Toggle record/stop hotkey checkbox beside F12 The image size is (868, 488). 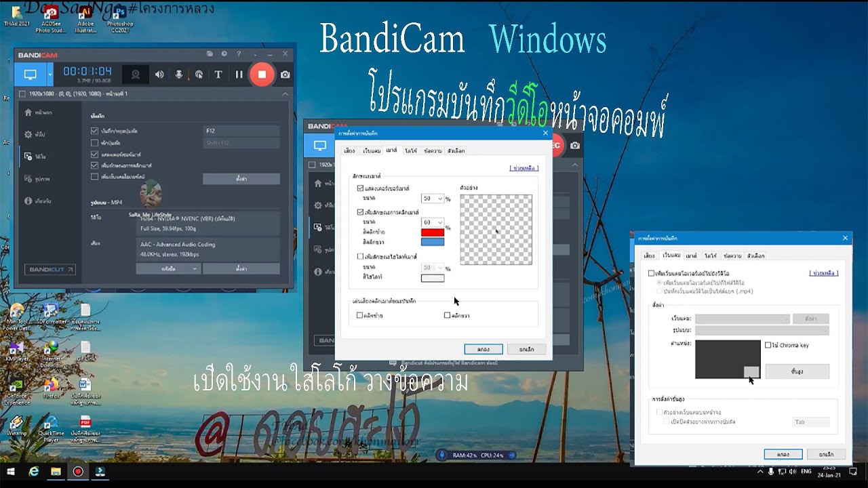click(x=94, y=130)
